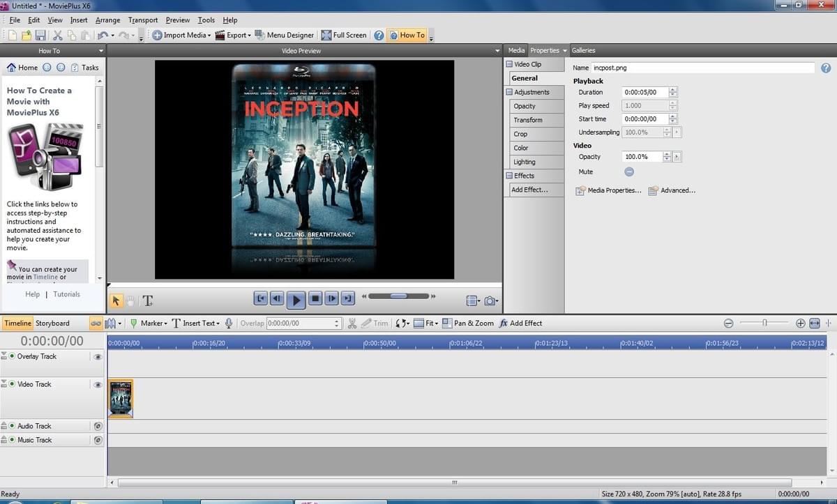Step back one frame in the preview

277,299
